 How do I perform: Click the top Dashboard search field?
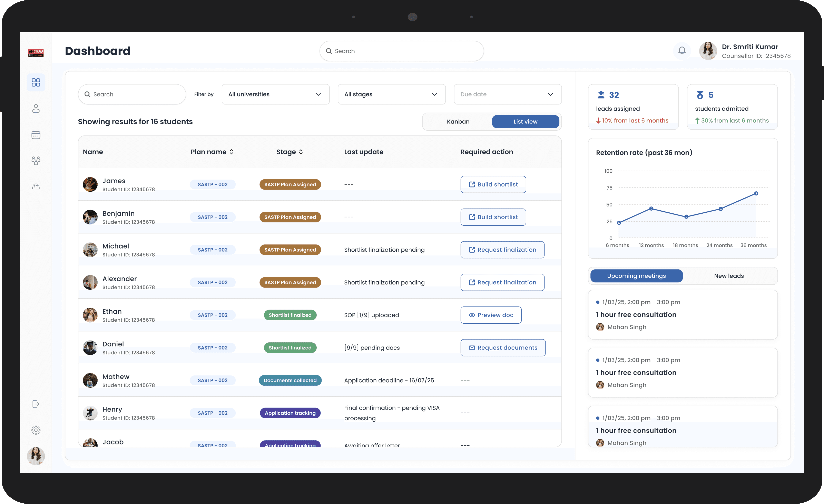tap(401, 51)
